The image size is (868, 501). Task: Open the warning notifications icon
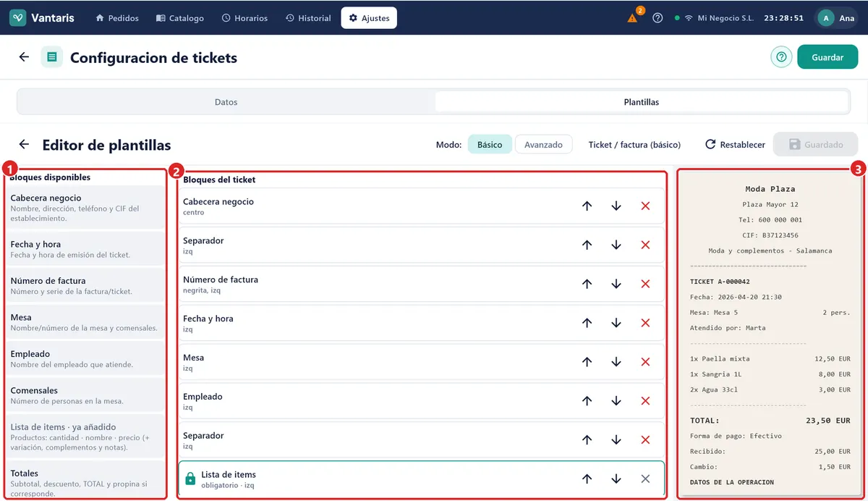(633, 18)
